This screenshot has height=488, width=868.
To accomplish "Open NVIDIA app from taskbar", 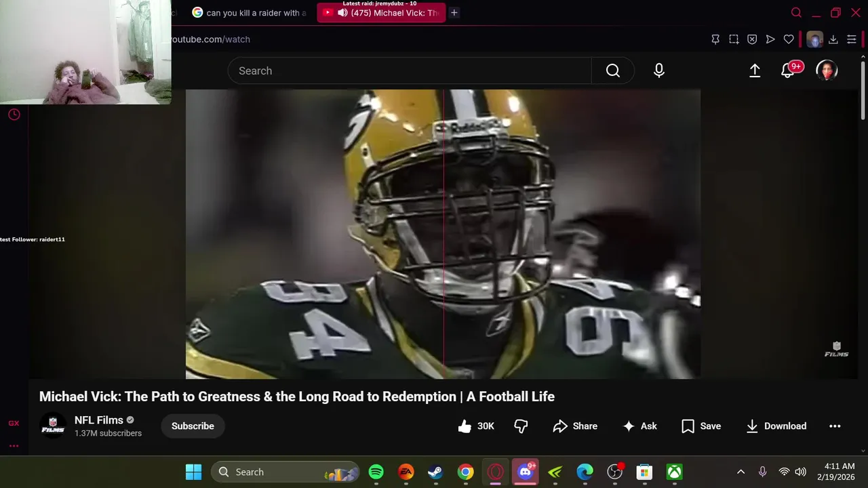I will click(x=555, y=472).
